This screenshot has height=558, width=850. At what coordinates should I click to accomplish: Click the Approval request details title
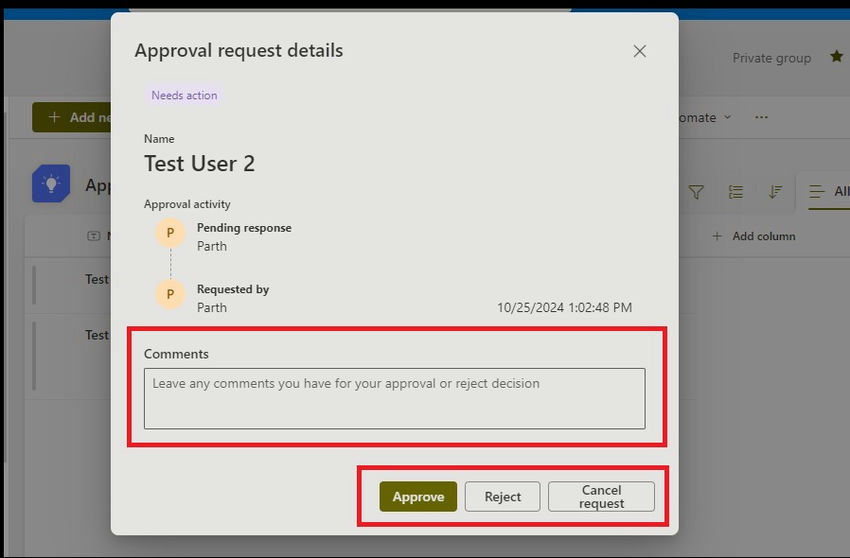(x=239, y=50)
